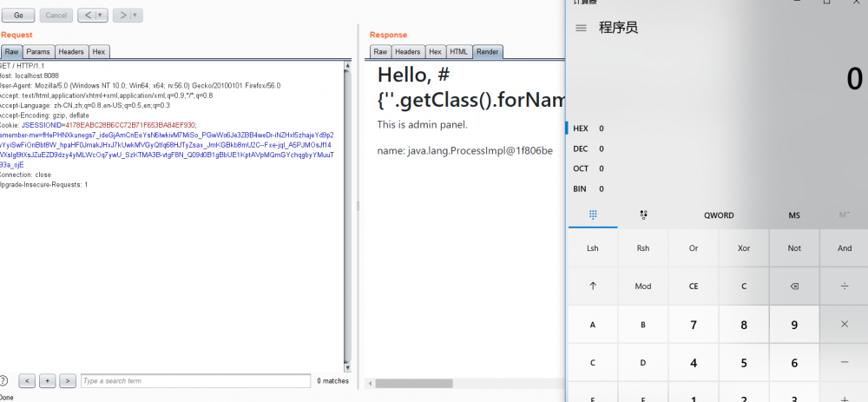Click the request pane vertical scrollbar
Screen dimensions: 868x402
[347, 216]
